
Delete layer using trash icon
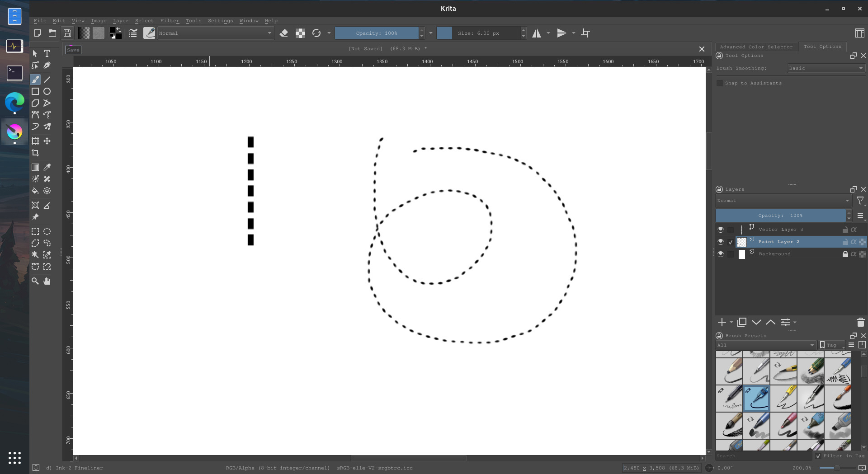pos(860,322)
